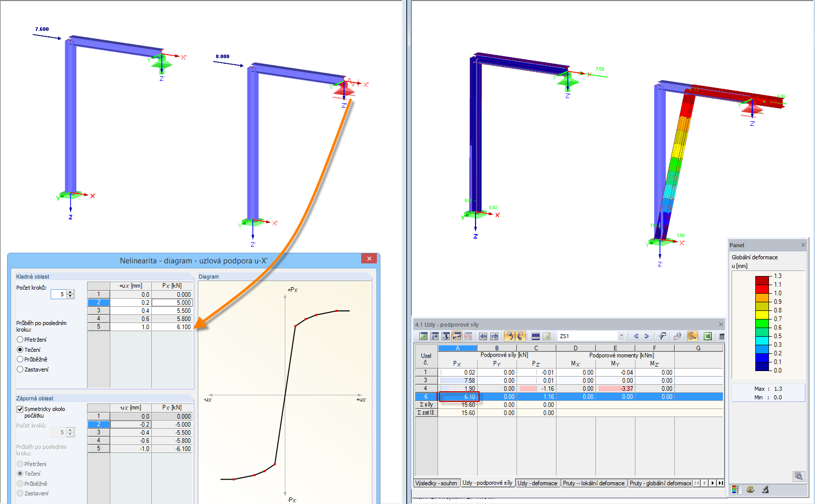Go to previous load case with left arrow
Screen dimensions: 815x504
(636, 336)
